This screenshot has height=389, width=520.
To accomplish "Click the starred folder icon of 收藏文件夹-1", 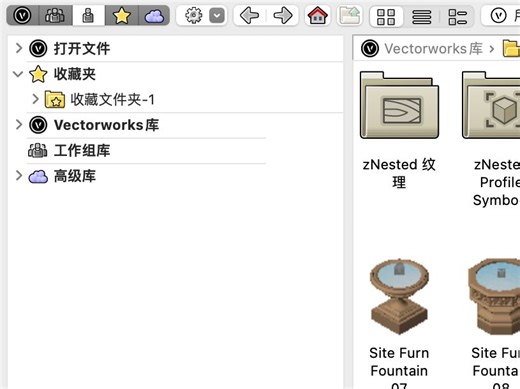I will [55, 99].
